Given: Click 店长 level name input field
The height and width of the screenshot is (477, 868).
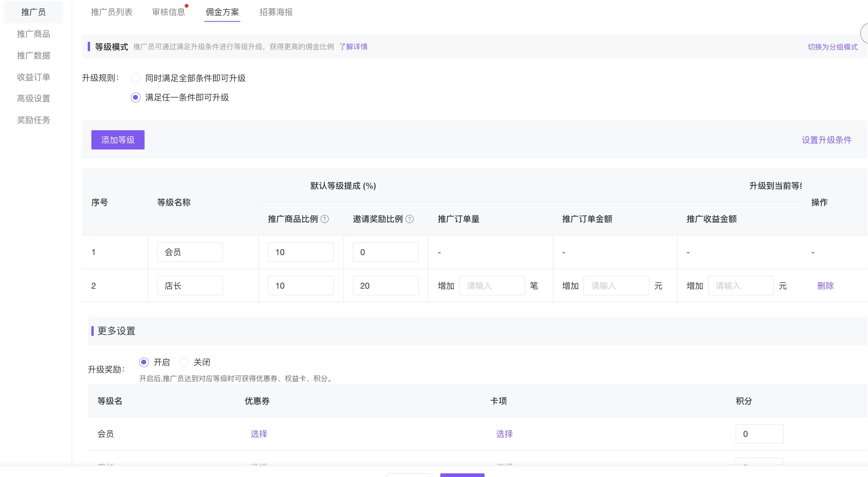Looking at the screenshot, I should coord(190,286).
